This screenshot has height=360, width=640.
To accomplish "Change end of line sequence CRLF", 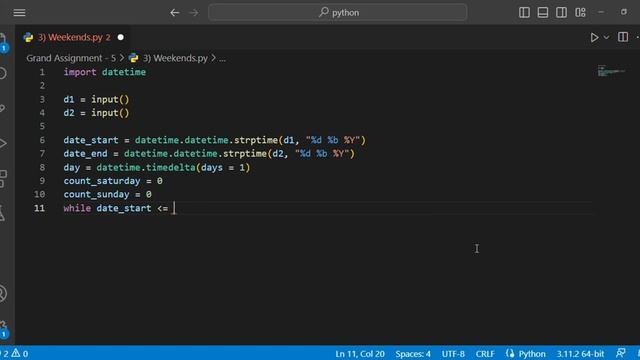I will (x=485, y=354).
